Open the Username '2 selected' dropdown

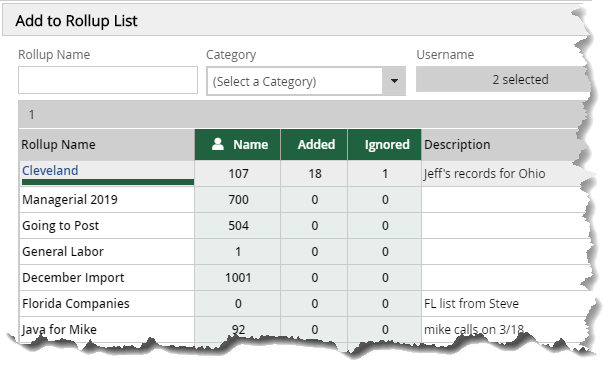point(503,79)
